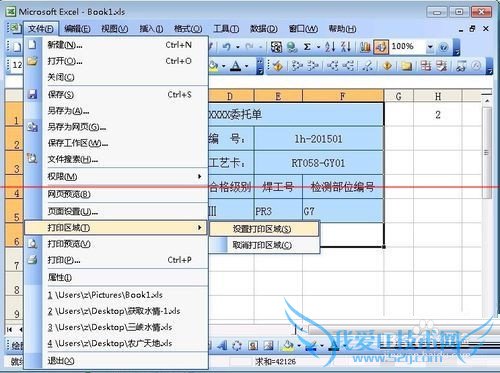Click the Circle Invalid Data icon
The width and height of the screenshot is (500, 373).
(x=426, y=66)
